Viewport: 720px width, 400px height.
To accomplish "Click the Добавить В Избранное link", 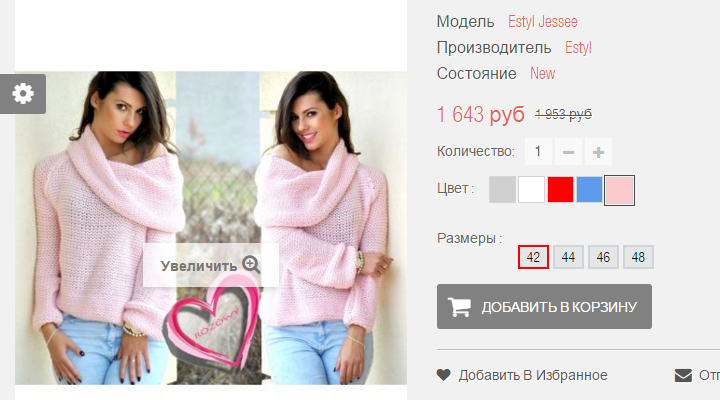I will coord(533,375).
